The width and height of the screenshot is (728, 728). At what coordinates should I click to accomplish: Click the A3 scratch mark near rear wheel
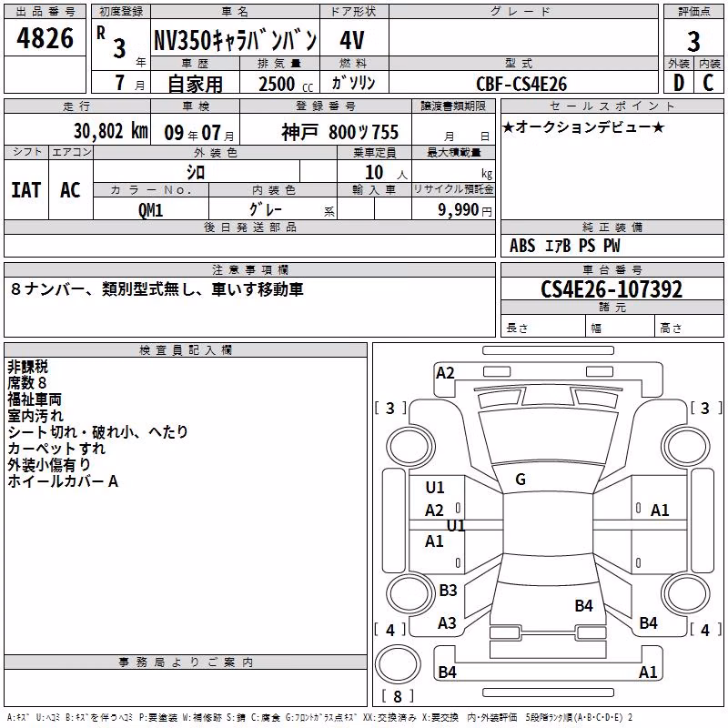click(x=447, y=623)
